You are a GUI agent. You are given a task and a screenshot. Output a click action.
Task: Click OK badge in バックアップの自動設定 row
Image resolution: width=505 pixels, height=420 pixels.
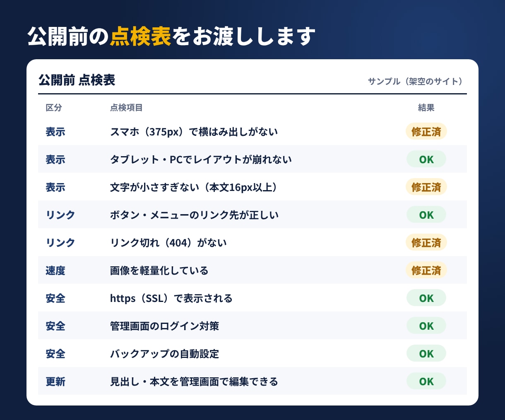[x=426, y=354]
